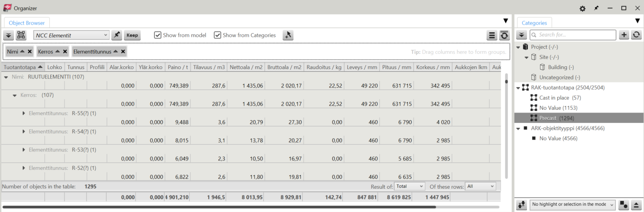Click the Search for... field in Categories
The width and height of the screenshot is (644, 212).
pos(573,35)
